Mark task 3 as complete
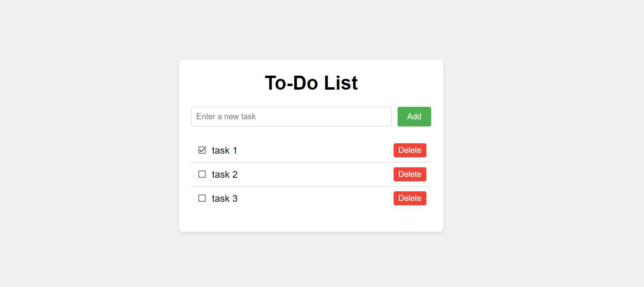 202,198
